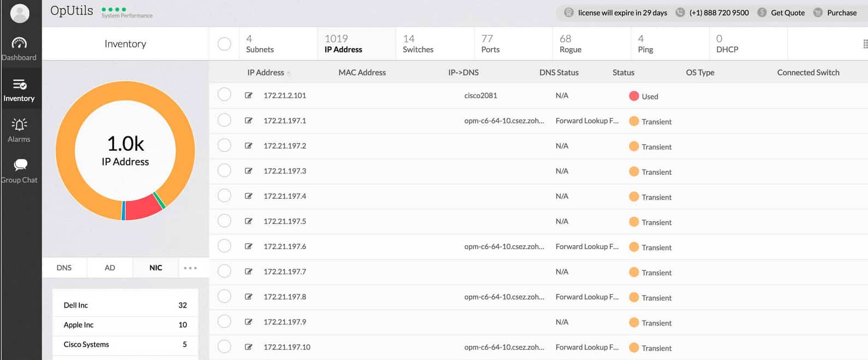Click the red Used status dot
This screenshot has width=868, height=360.
(x=634, y=96)
